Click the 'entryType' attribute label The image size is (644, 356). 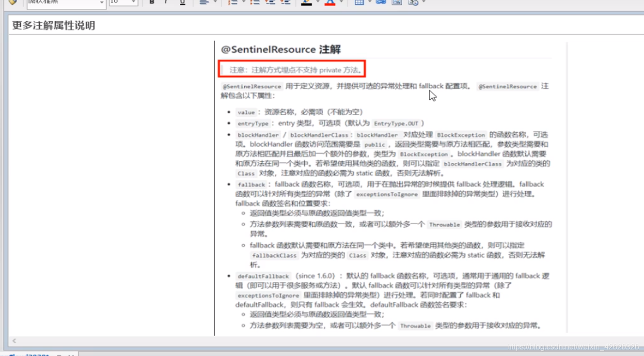coord(253,124)
